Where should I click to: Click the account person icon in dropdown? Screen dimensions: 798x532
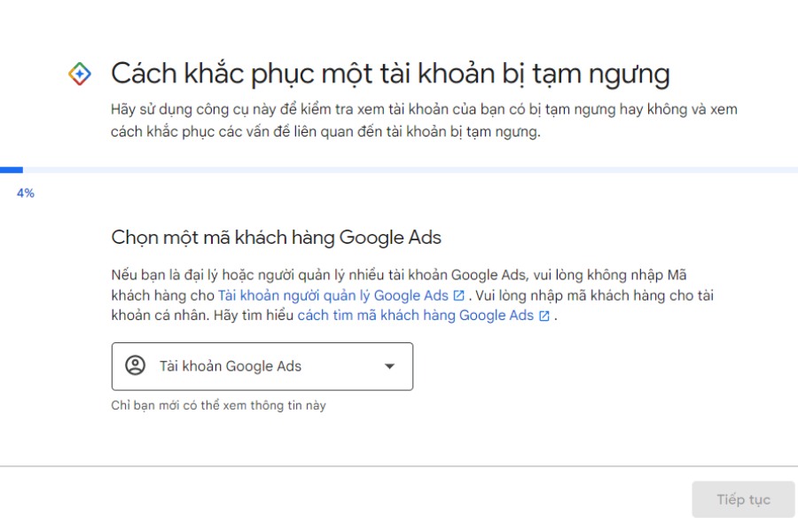(x=136, y=365)
